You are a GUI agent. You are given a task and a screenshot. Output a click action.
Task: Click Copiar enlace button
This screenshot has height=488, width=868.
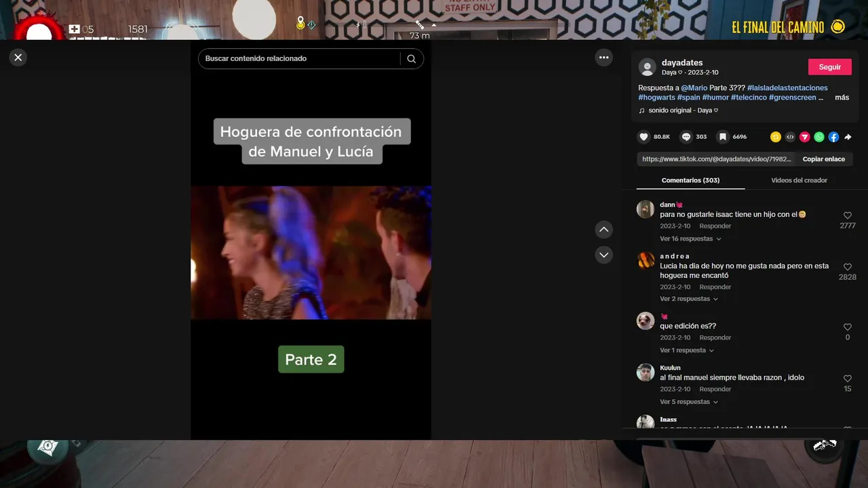point(824,159)
